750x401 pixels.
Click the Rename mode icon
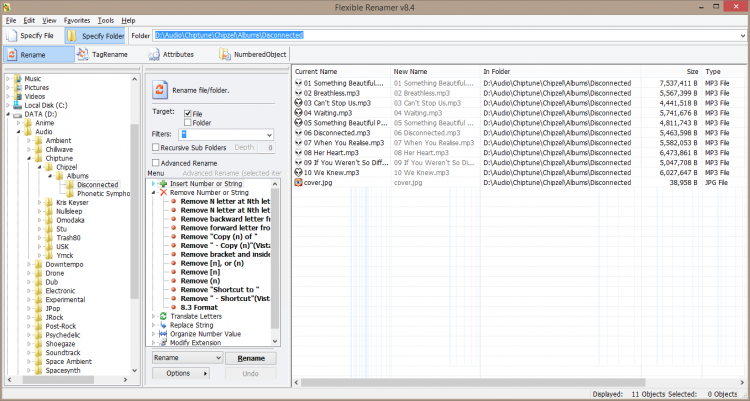click(x=12, y=55)
